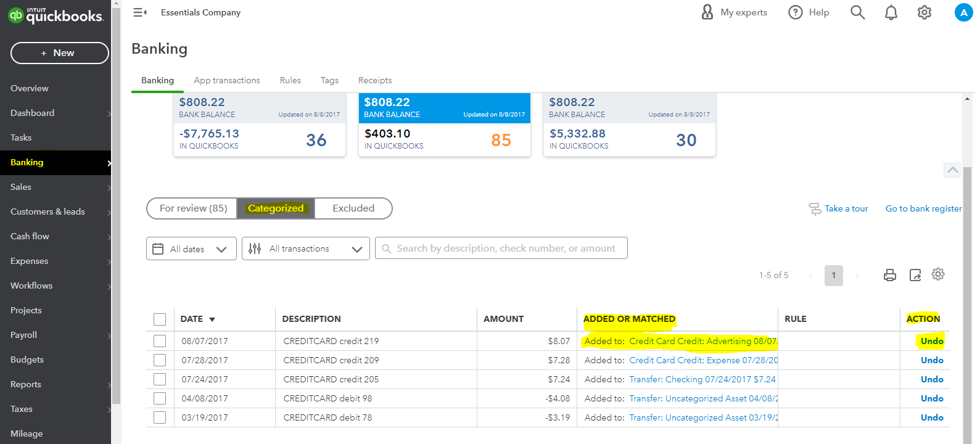Open Tasks in the sidebar
The width and height of the screenshot is (980, 444).
click(21, 138)
